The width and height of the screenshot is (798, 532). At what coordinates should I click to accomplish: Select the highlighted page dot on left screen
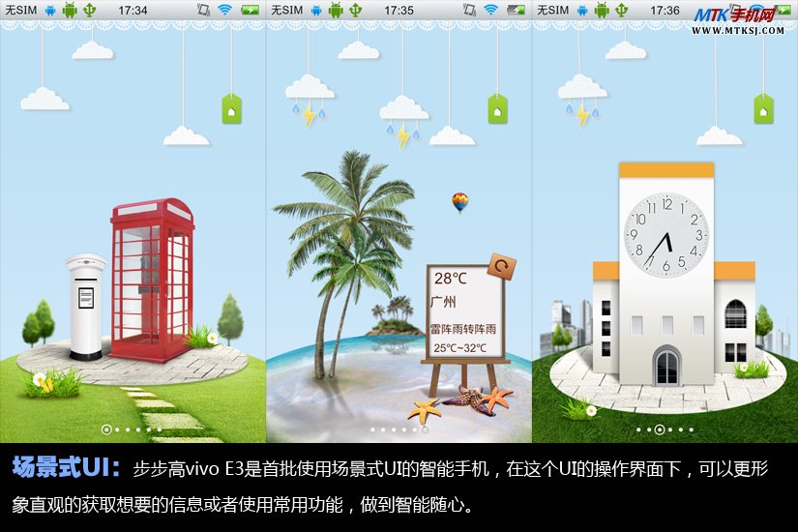pyautogui.click(x=105, y=428)
